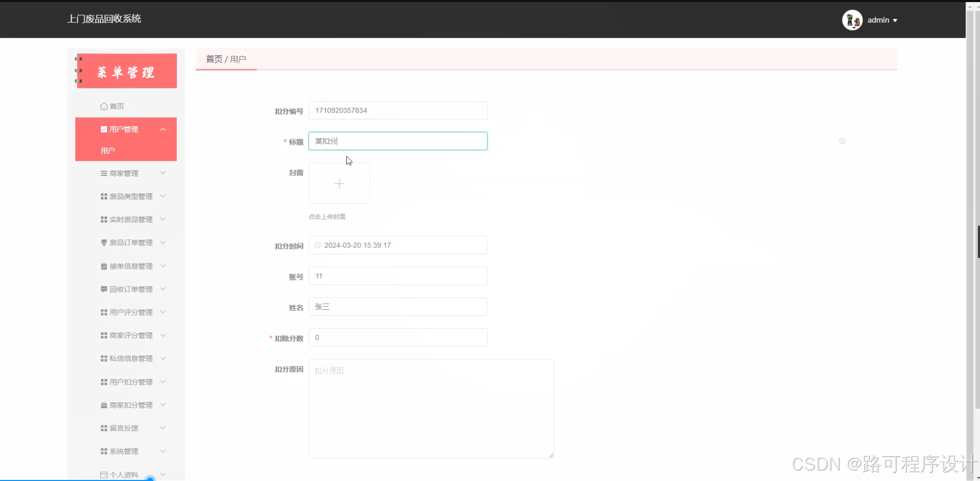Click the 用户评分管理 grid icon
Image resolution: width=980 pixels, height=481 pixels.
point(104,312)
